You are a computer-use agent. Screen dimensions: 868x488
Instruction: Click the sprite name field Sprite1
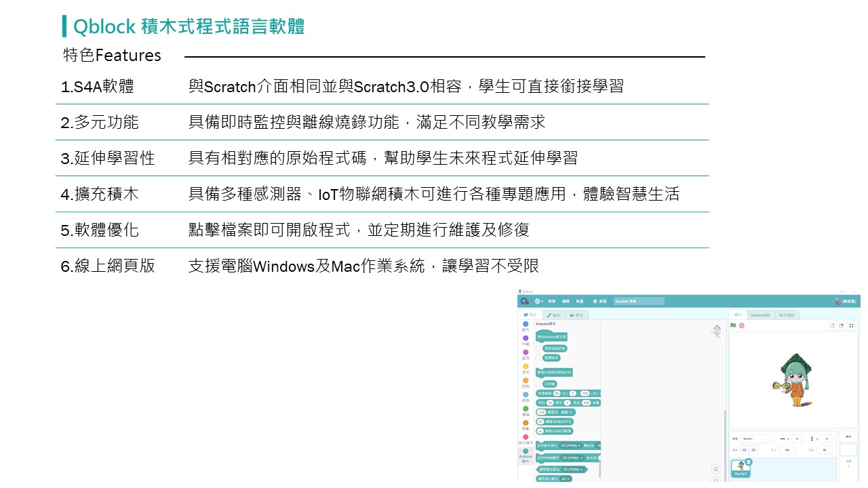(x=757, y=439)
